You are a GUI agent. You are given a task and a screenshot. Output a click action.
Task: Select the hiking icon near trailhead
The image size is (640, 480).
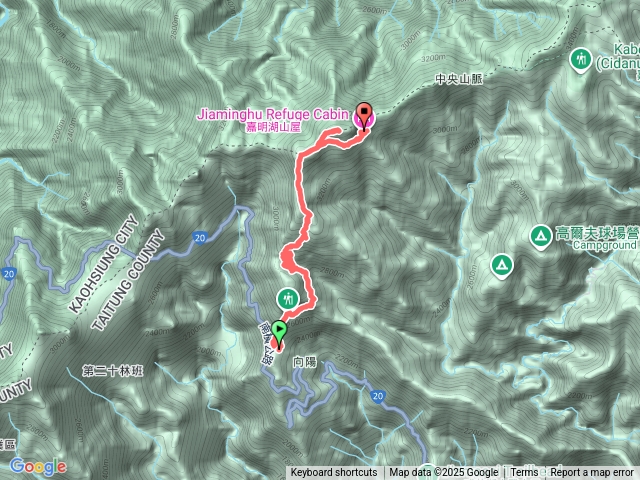pos(289,300)
